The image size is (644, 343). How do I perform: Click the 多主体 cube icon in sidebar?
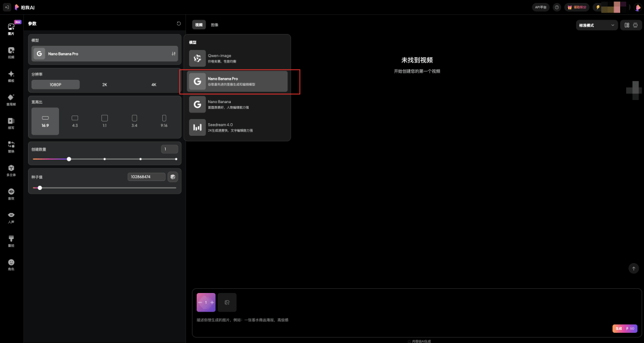point(11,170)
